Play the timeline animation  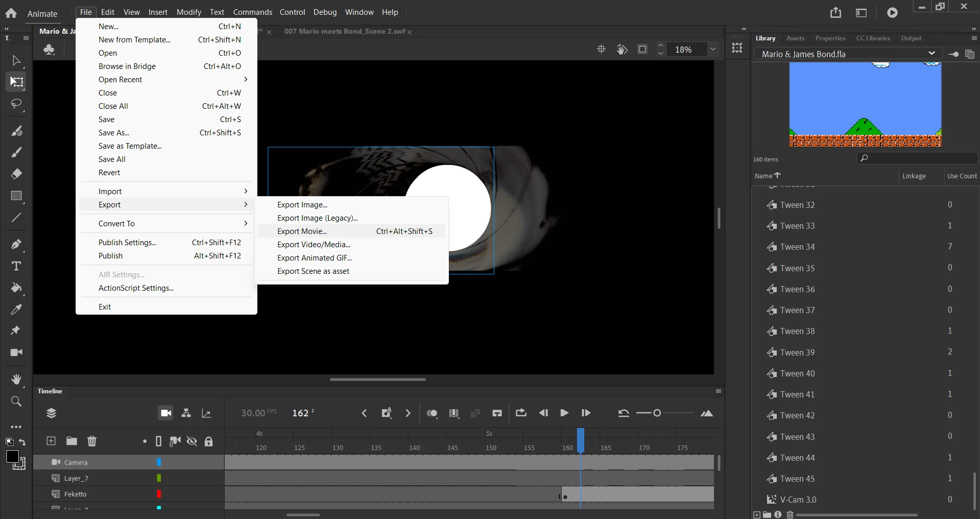pos(564,413)
